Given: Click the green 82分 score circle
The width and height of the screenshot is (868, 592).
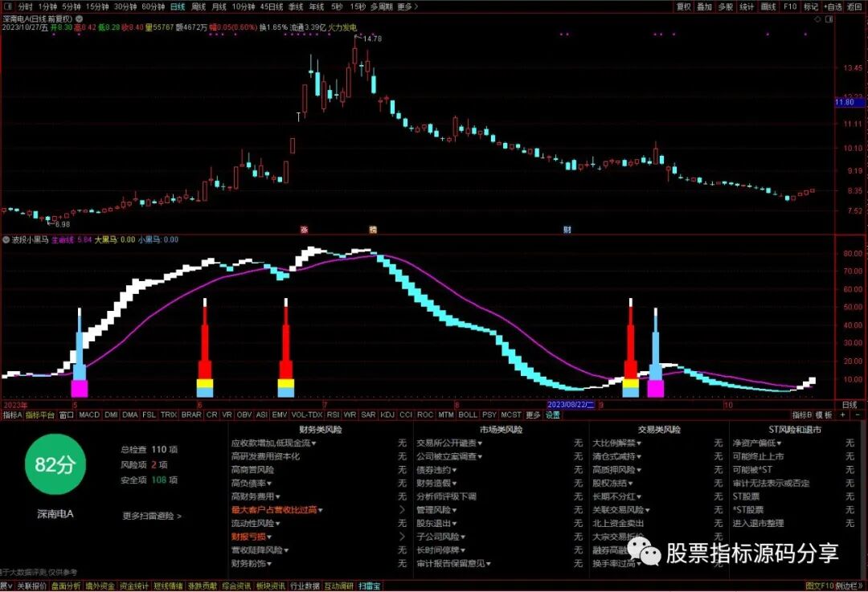Looking at the screenshot, I should pyautogui.click(x=55, y=464).
